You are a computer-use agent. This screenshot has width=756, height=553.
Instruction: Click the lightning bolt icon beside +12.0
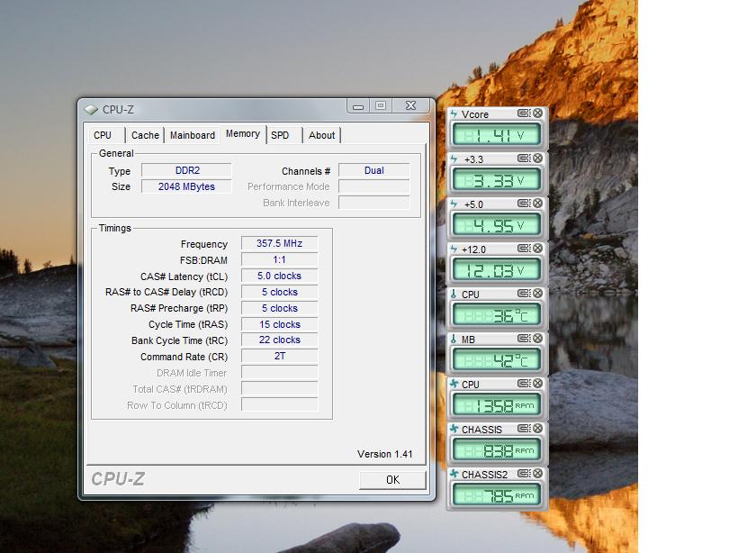pyautogui.click(x=454, y=249)
